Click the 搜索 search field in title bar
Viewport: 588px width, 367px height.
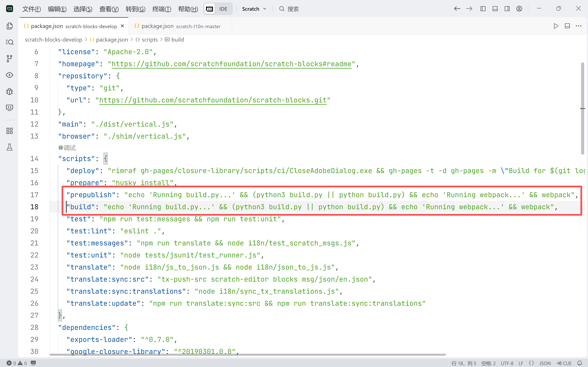tap(293, 9)
